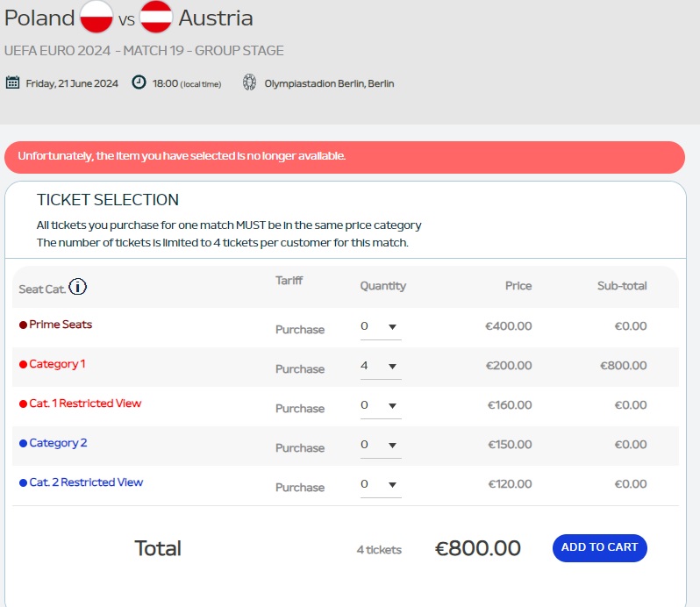This screenshot has height=607, width=700.
Task: Click the €800.00 Category 1 sub-total
Action: (623, 366)
